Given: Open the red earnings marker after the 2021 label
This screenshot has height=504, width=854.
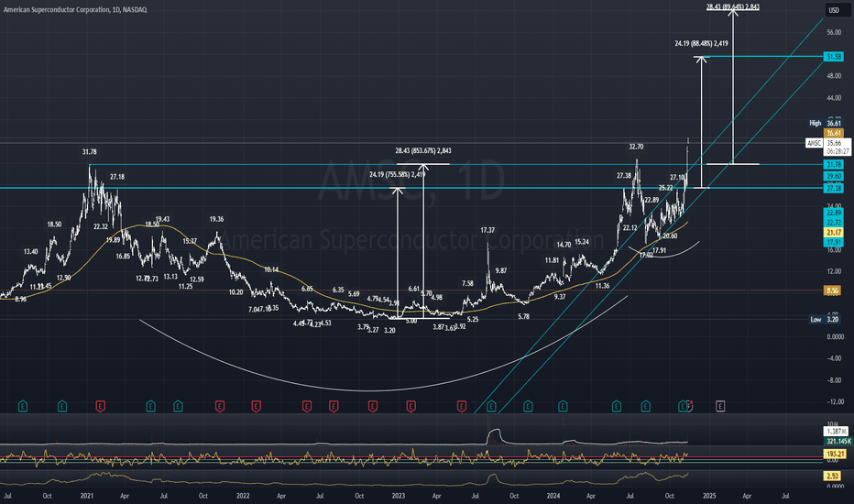Looking at the screenshot, I should click(x=100, y=406).
